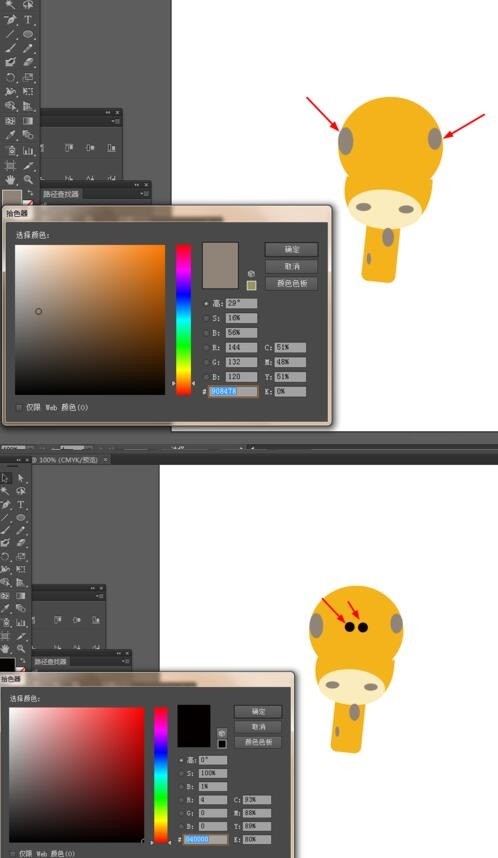Open the 路径查找器 tab beside the gray fill swatch
498x858 pixels.
coord(61,194)
